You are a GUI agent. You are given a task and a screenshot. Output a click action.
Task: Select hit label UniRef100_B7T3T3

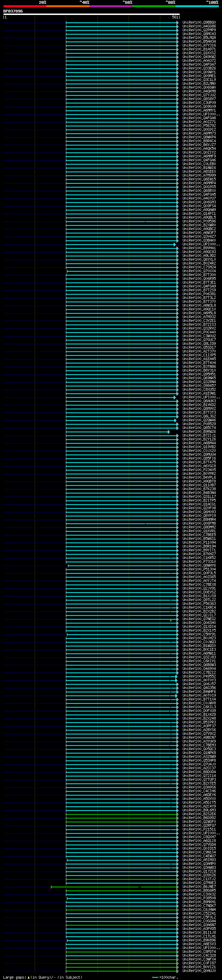[x=199, y=412]
